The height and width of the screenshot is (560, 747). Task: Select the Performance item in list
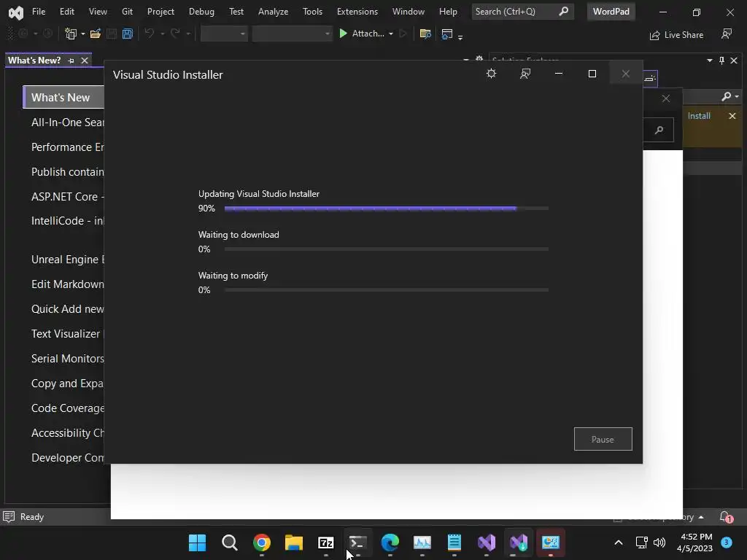click(x=68, y=147)
